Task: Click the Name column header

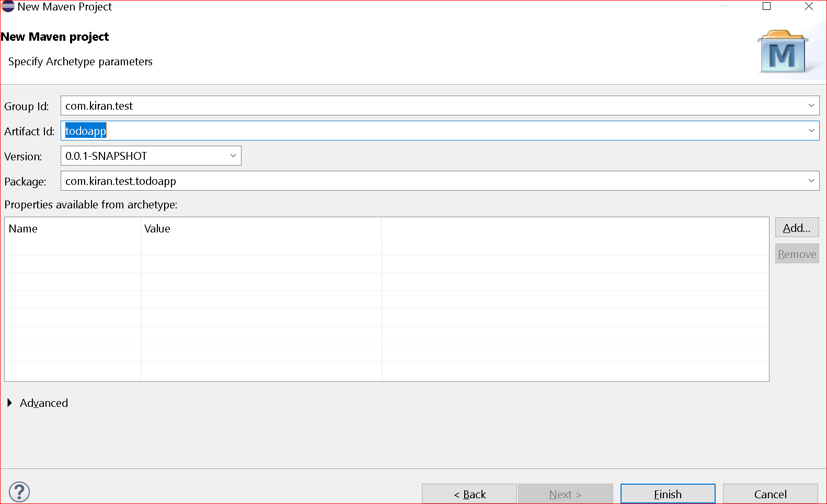Action: (73, 229)
